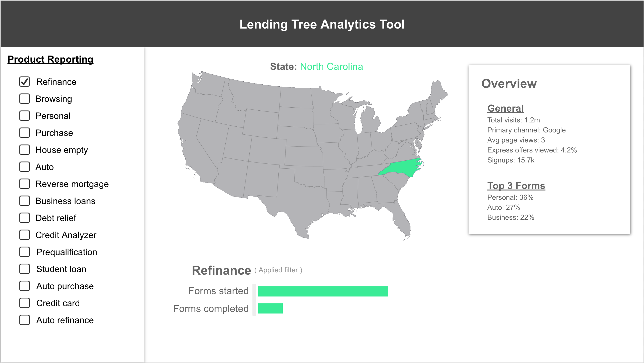The width and height of the screenshot is (644, 363).
Task: Click the Lending Tree Analytics Tool title
Action: pos(322,24)
